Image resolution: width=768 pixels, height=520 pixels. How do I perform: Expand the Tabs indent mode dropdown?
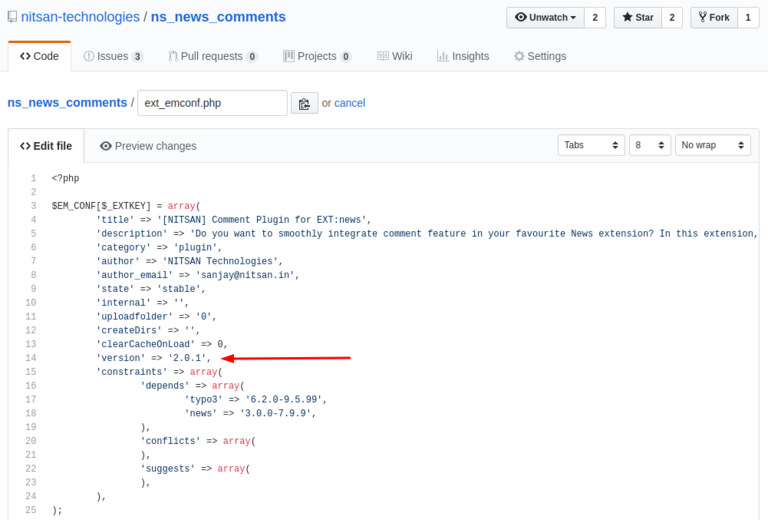point(591,145)
